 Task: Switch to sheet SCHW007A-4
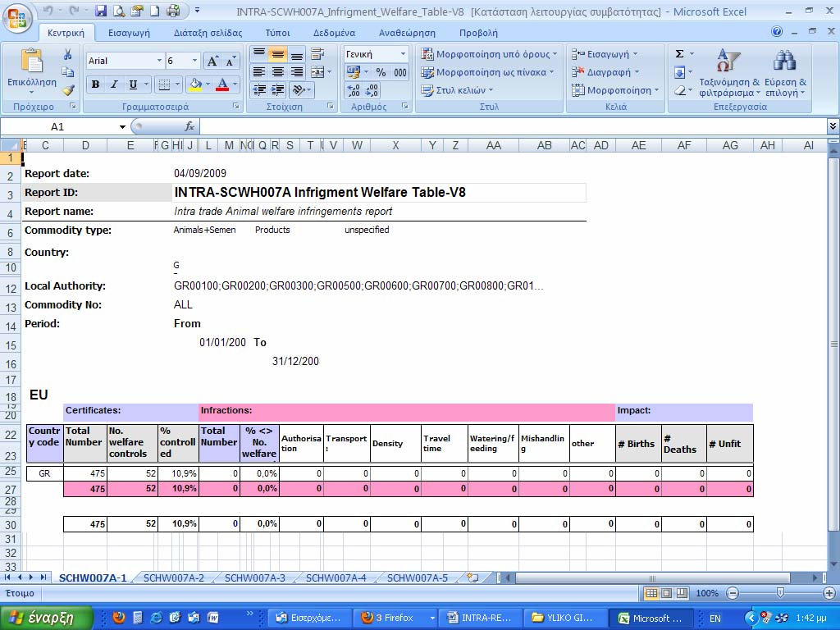336,578
